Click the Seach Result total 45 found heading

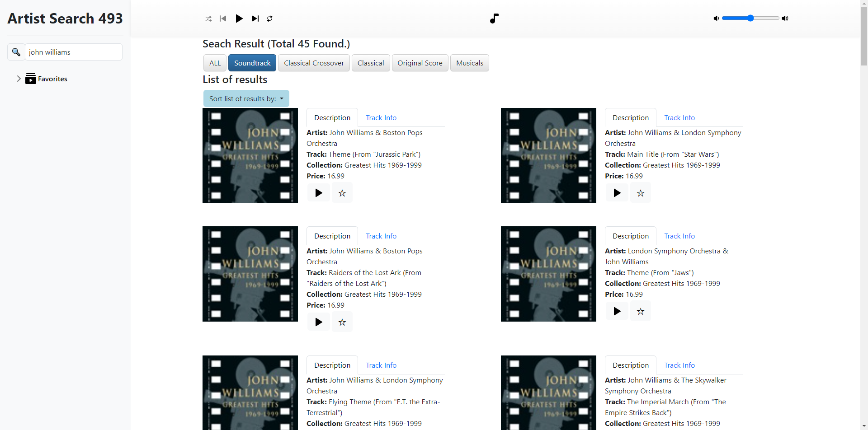[x=276, y=44]
